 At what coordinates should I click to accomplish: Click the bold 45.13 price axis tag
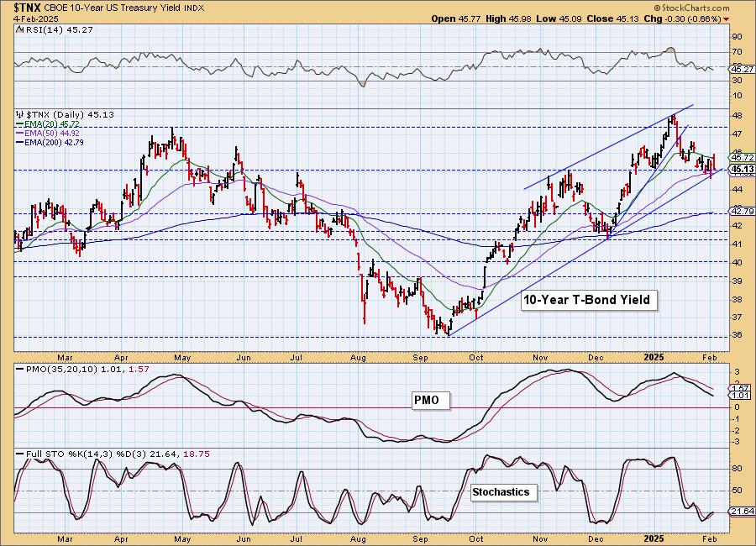(742, 169)
